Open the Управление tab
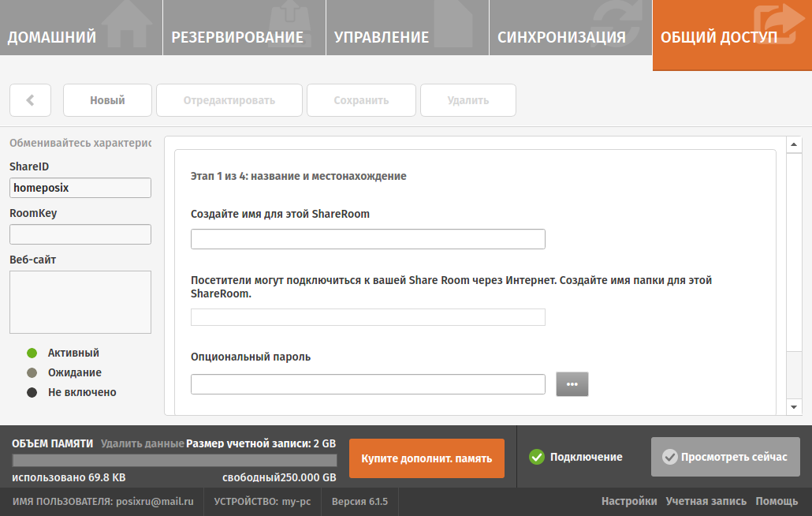 408,28
